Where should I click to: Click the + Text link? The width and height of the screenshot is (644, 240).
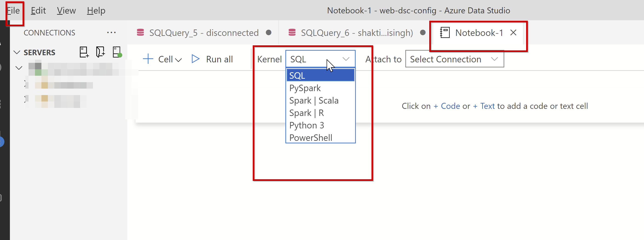coord(484,106)
